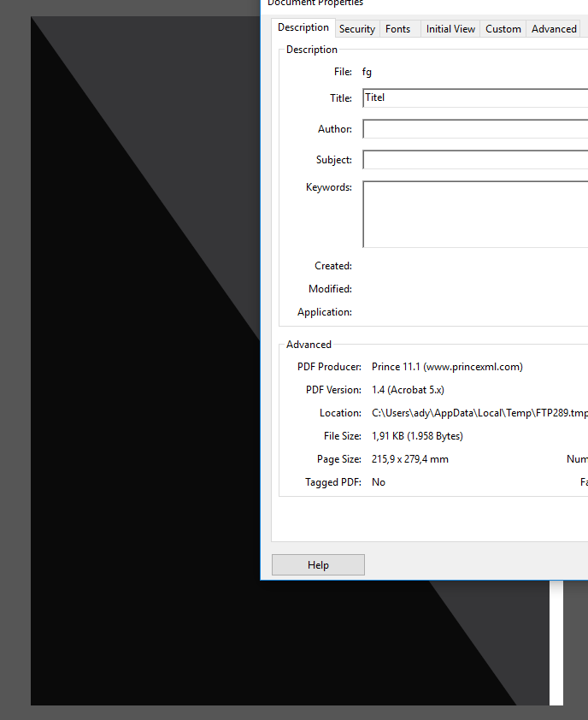Go to the Custom tab
Screen dimensions: 588x720
coord(503,29)
